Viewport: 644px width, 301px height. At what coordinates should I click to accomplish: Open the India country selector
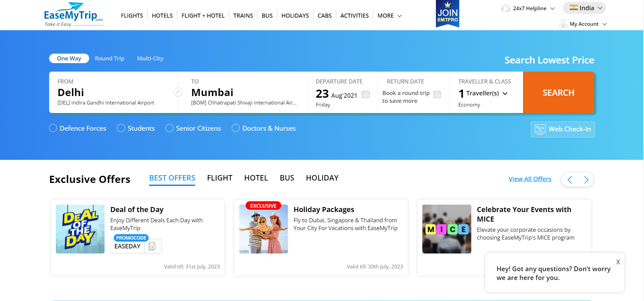[x=584, y=8]
